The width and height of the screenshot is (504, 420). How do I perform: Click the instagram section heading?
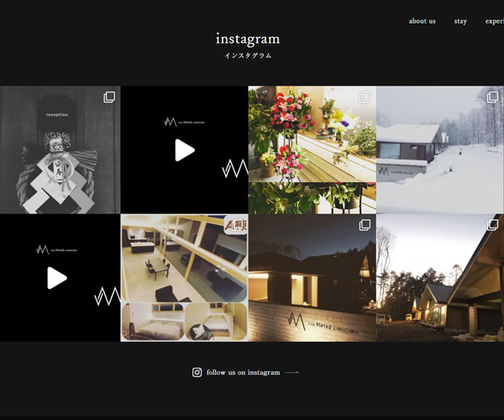(x=248, y=39)
